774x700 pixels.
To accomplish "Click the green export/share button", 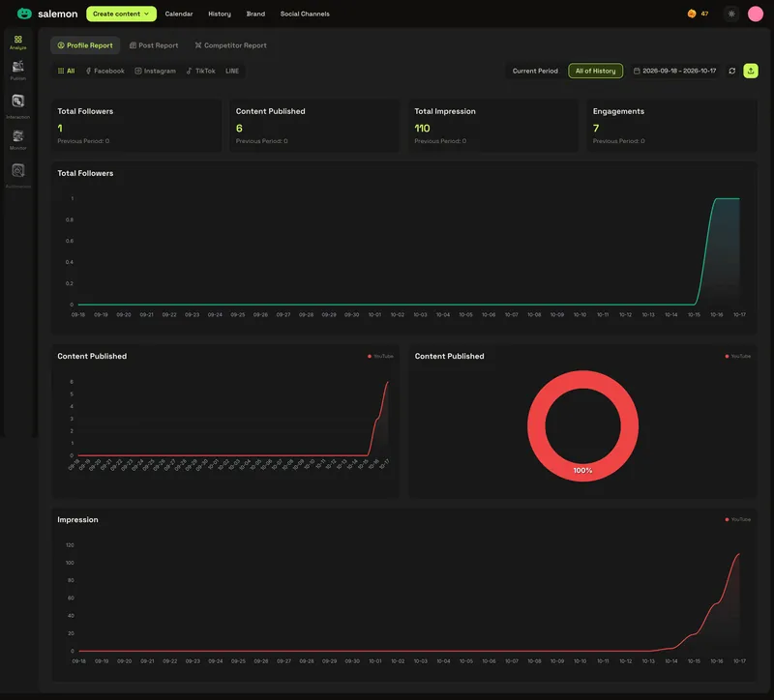I will (x=751, y=71).
